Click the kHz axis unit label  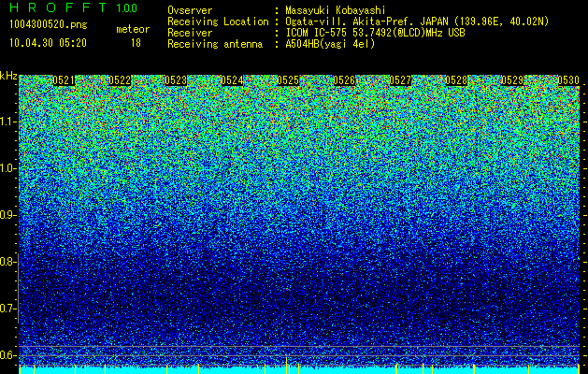pyautogui.click(x=8, y=76)
